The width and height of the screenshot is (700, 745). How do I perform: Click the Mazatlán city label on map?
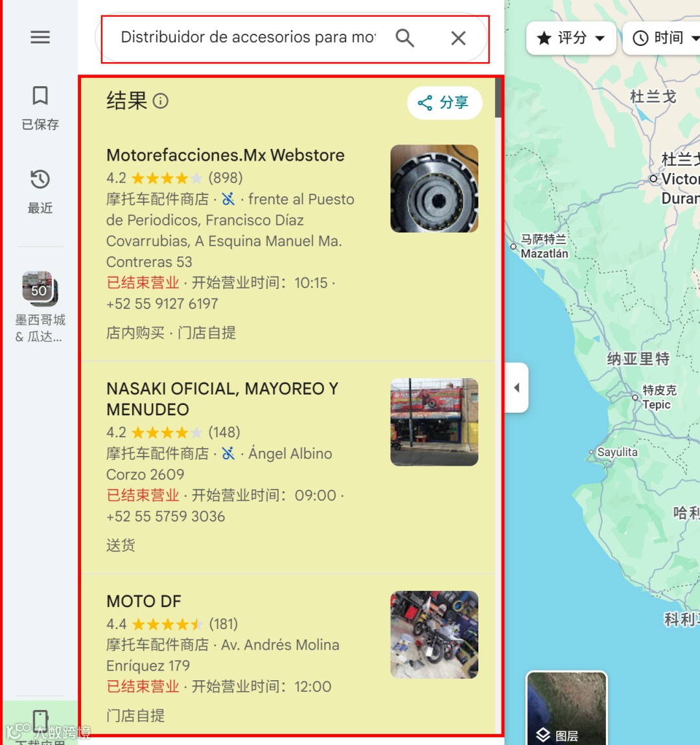[544, 254]
